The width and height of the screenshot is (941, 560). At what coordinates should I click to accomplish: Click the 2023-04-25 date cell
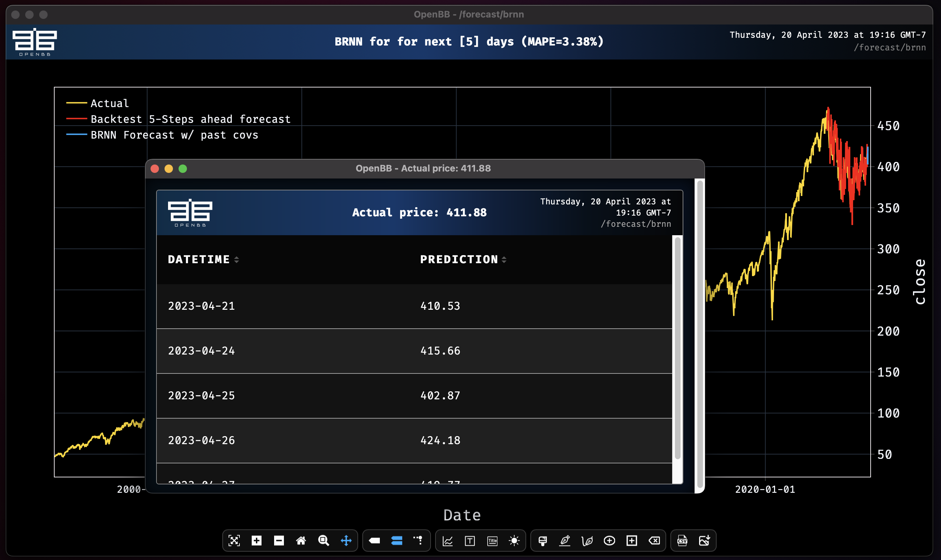(202, 395)
